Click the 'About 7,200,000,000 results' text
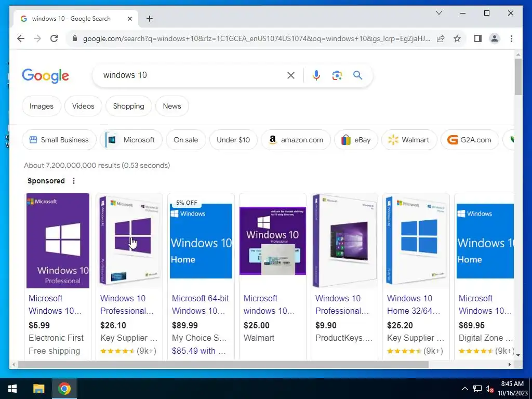Image resolution: width=532 pixels, height=399 pixels. coord(72,165)
